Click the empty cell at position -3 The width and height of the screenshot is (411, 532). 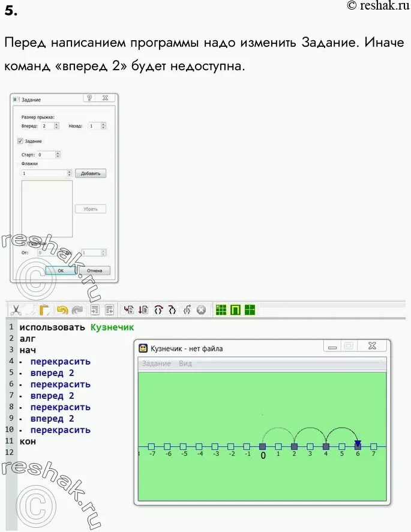tap(215, 446)
